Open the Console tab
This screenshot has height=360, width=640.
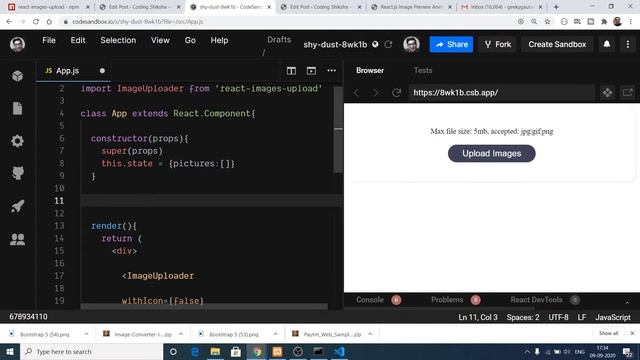(370, 300)
